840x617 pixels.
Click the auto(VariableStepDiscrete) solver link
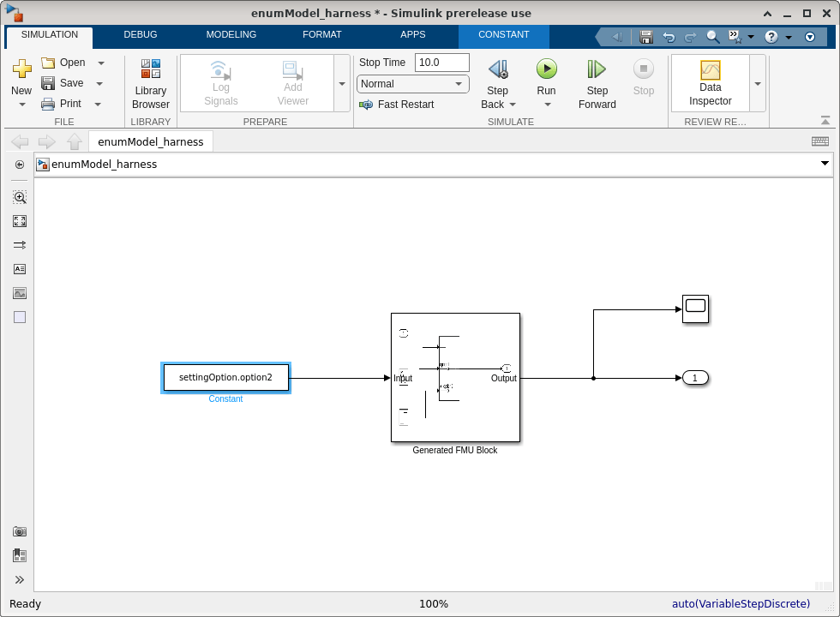(741, 603)
